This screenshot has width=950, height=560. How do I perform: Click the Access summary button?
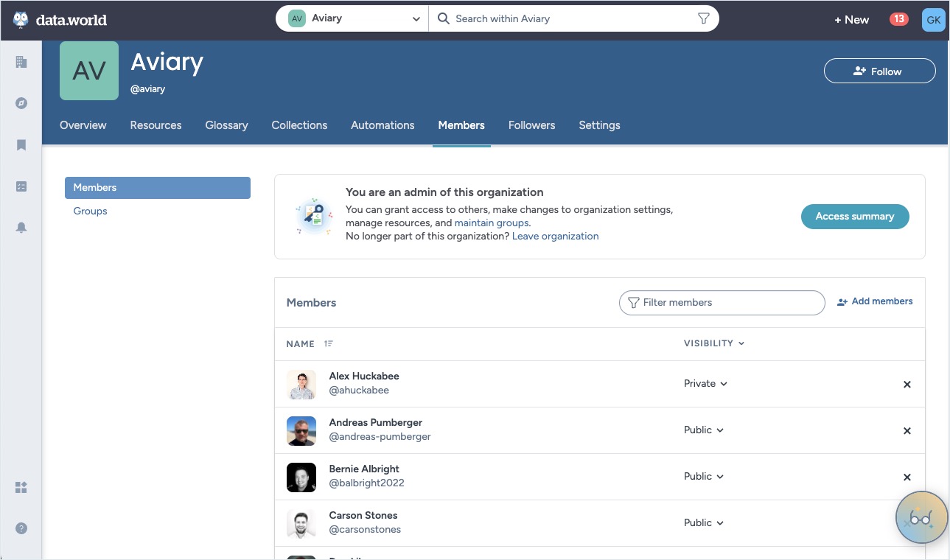click(855, 217)
